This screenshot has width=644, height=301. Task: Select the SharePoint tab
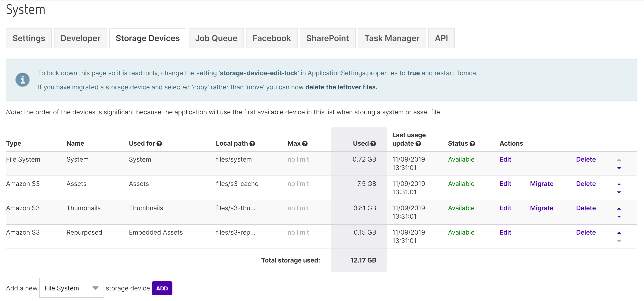[x=327, y=38]
